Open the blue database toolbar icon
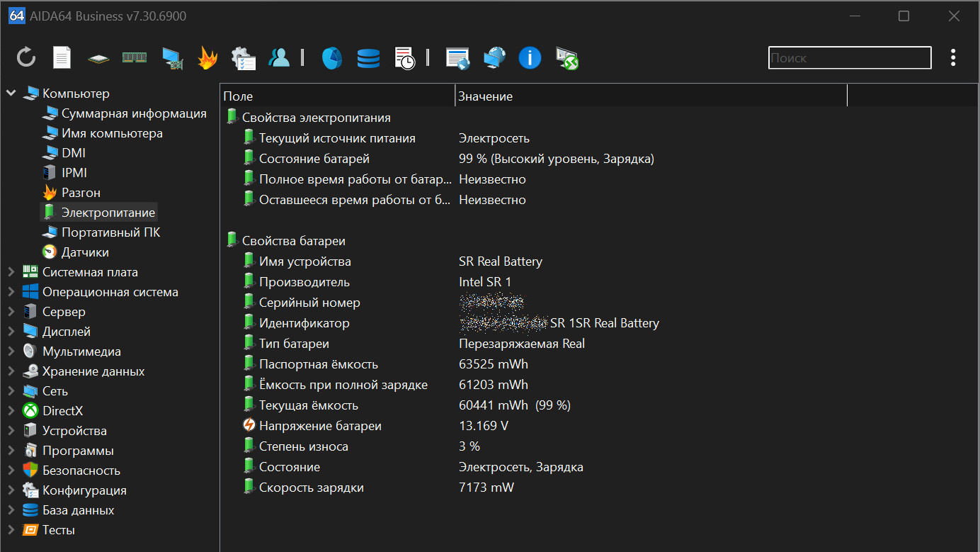 368,58
